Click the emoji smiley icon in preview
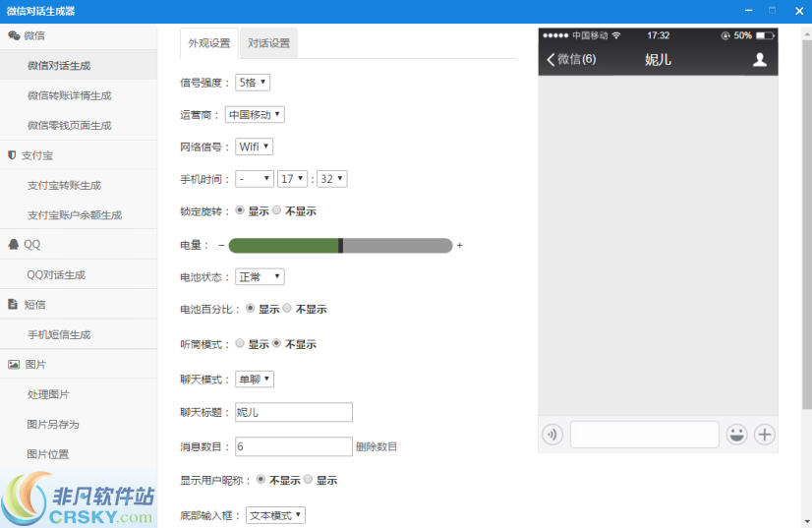812x528 pixels. pos(736,435)
